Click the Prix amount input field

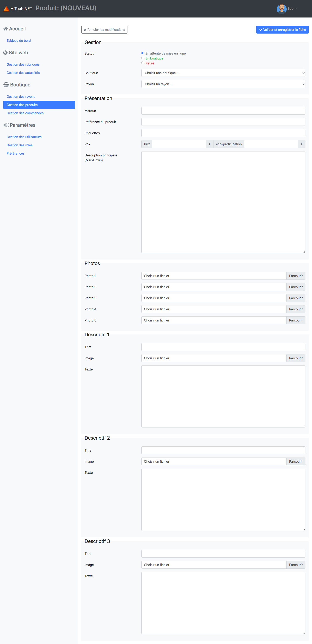pyautogui.click(x=179, y=144)
